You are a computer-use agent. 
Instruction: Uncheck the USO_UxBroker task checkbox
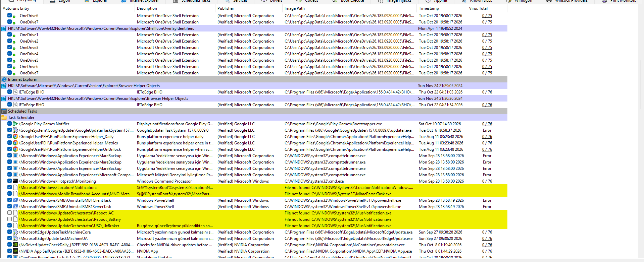pyautogui.click(x=10, y=225)
